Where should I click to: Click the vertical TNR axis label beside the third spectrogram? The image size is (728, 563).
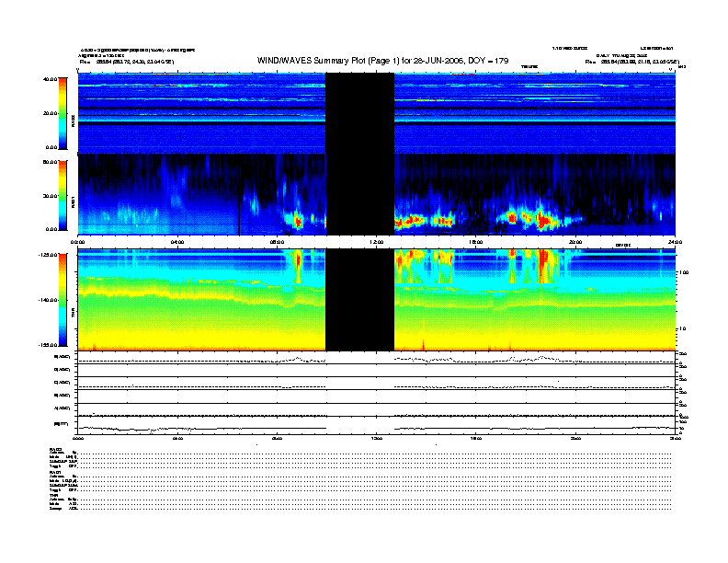point(73,314)
